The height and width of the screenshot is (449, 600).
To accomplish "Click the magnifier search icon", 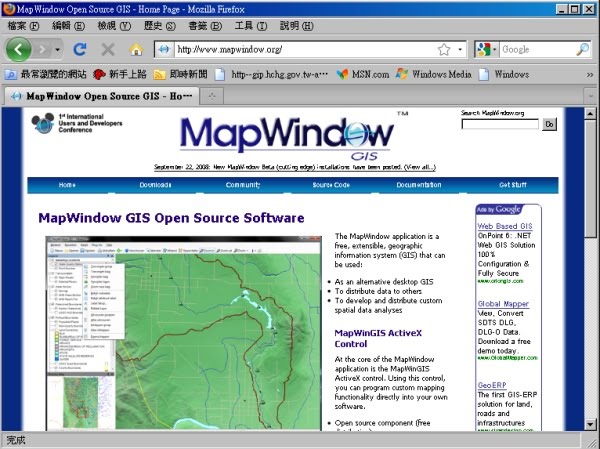I will tap(583, 49).
